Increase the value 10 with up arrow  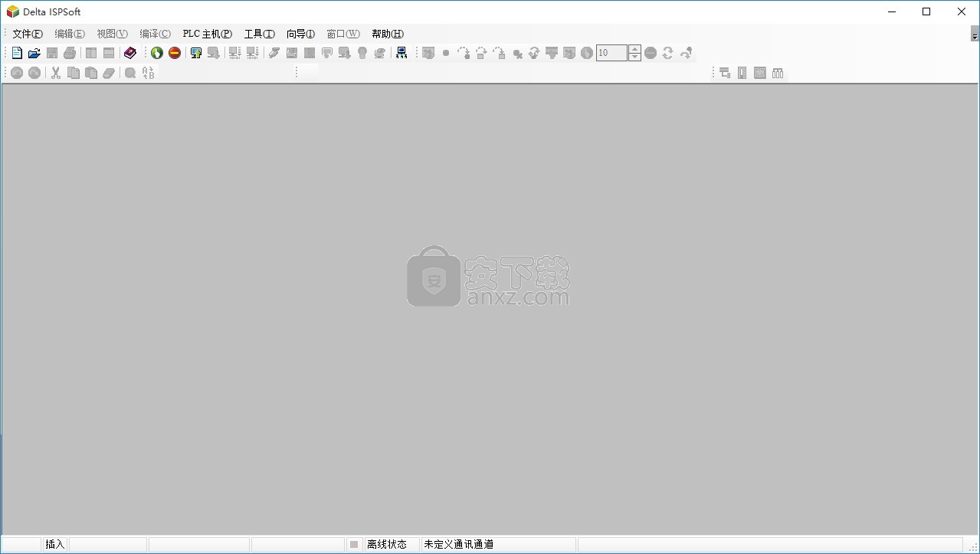[634, 49]
